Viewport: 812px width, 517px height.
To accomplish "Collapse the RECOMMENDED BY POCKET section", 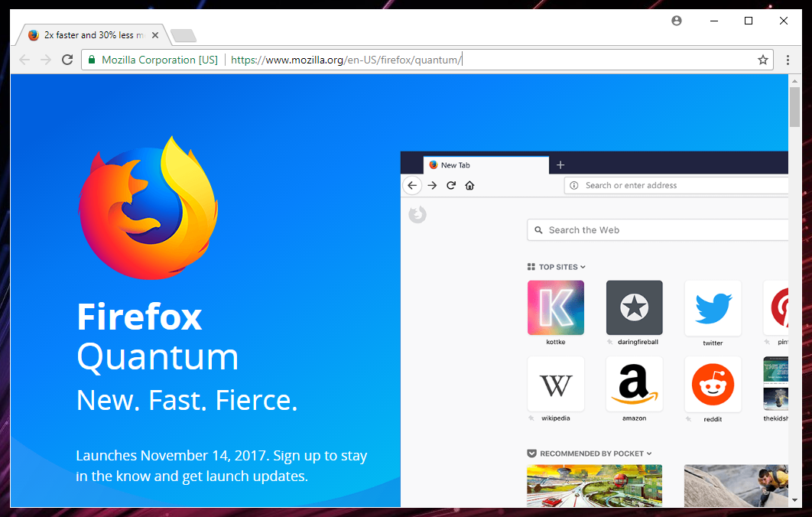I will (649, 454).
